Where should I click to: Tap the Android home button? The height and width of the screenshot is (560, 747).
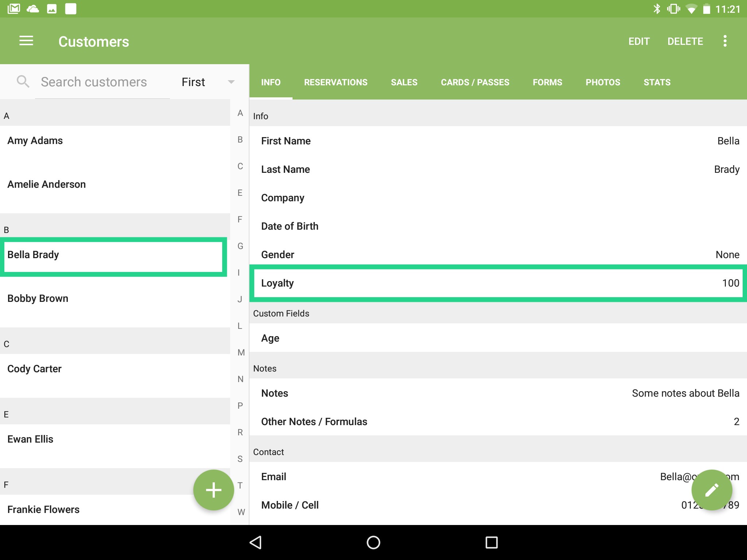[373, 542]
